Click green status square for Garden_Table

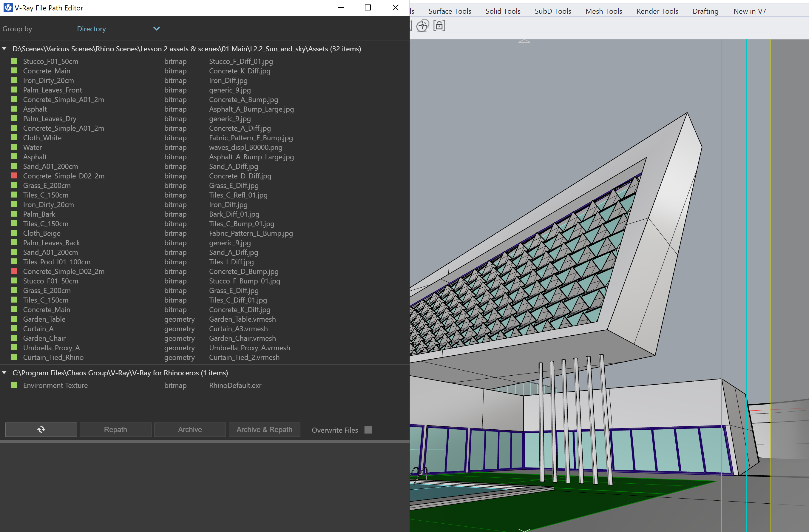point(14,319)
